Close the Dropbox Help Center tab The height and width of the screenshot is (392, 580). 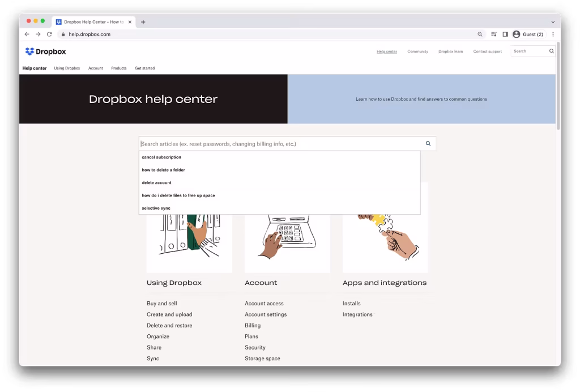click(130, 22)
